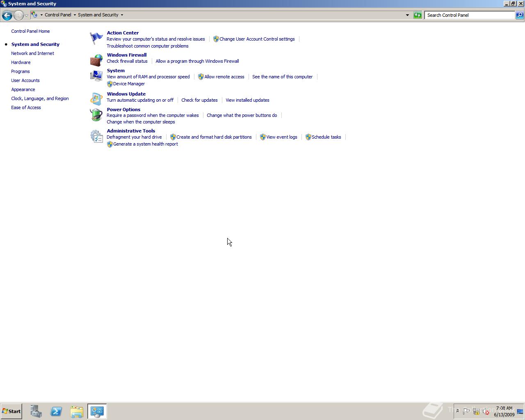Open the Windows Firewall heading link
525x420 pixels.
pos(127,55)
